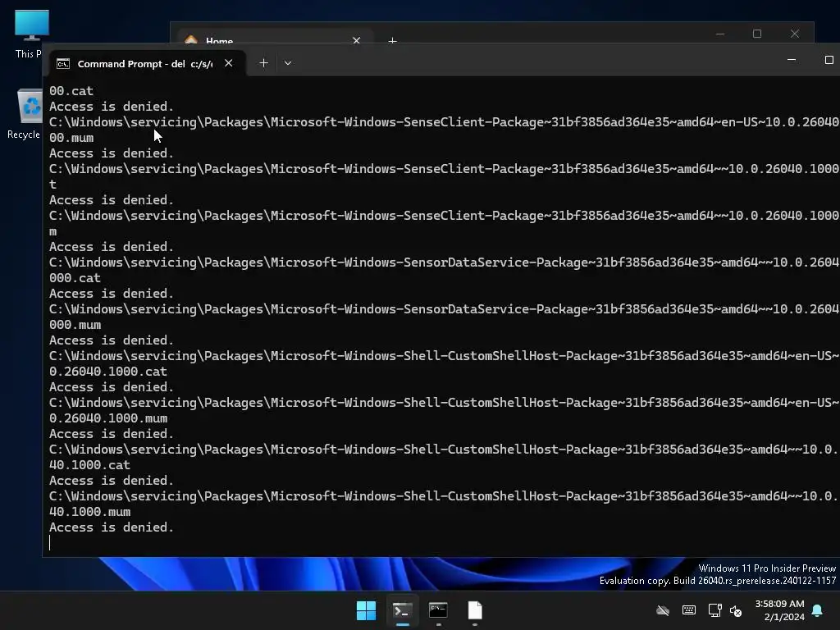Screen dimensions: 840x630
Task: Click the Command Prompt tab icon
Action: tap(62, 64)
